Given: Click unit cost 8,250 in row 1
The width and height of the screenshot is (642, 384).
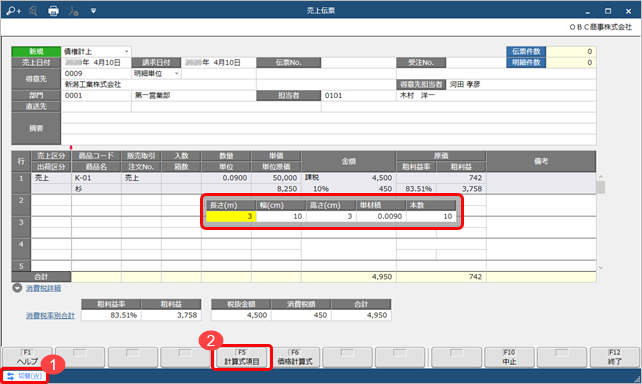Looking at the screenshot, I should point(276,189).
